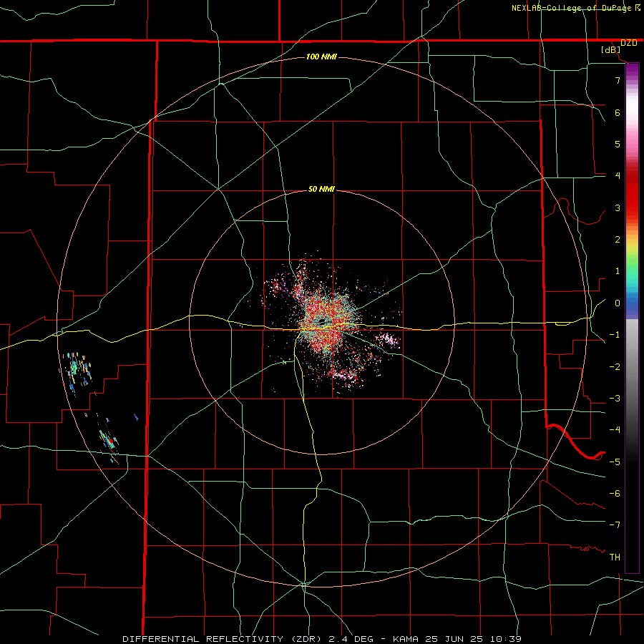Click the 4 value on the color scale
Image resolution: width=644 pixels, height=644 pixels.
click(x=618, y=176)
